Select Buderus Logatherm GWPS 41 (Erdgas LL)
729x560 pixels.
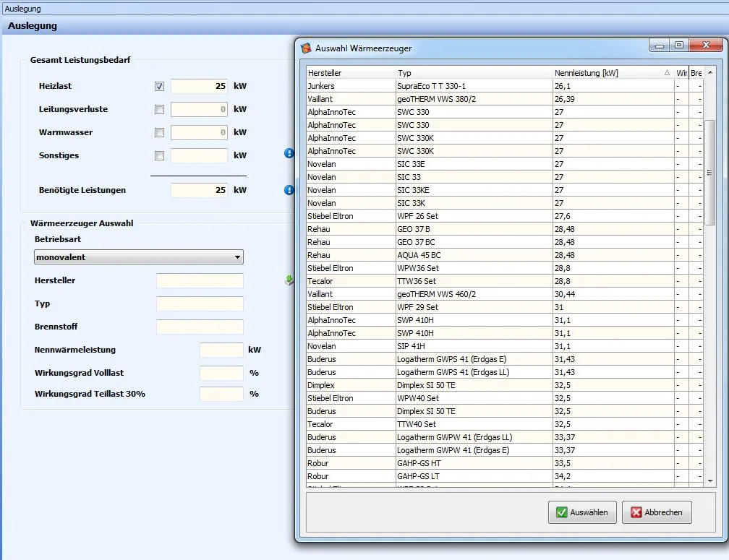click(x=505, y=372)
